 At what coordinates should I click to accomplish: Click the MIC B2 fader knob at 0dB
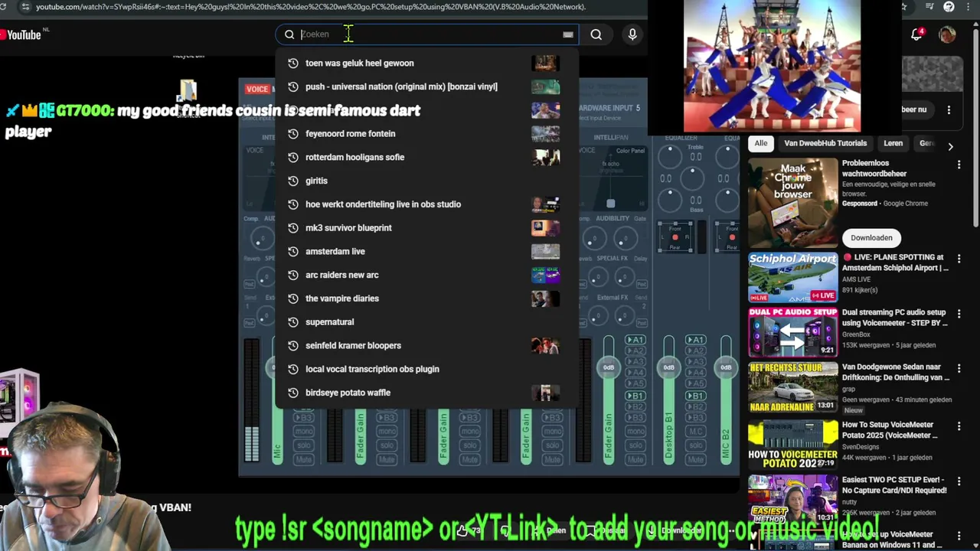point(726,367)
